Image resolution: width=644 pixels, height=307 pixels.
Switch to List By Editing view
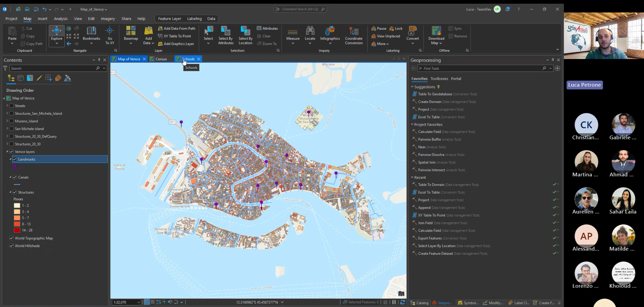(x=39, y=78)
